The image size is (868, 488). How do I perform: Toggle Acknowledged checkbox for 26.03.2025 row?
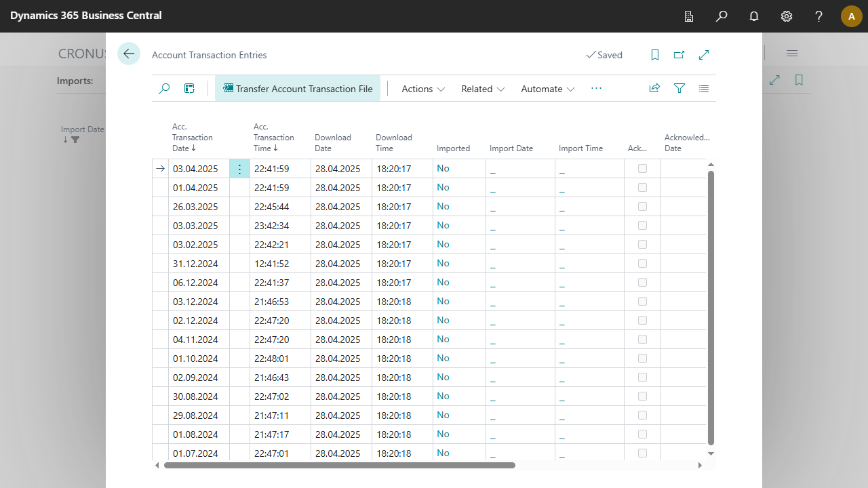tap(642, 206)
